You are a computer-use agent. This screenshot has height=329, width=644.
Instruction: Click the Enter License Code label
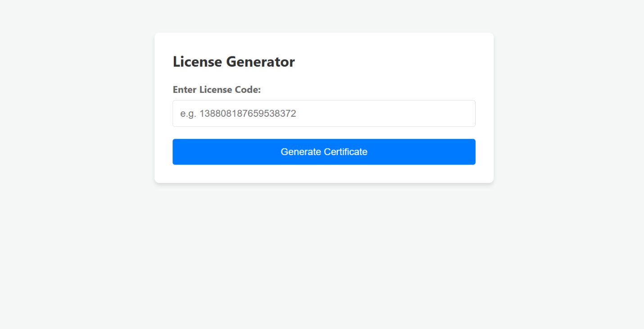tap(217, 90)
